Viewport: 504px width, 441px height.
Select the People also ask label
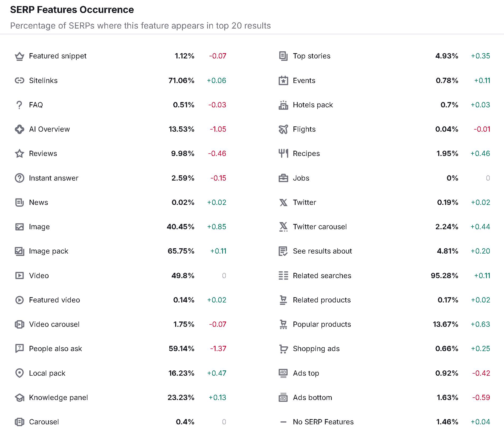click(x=55, y=349)
